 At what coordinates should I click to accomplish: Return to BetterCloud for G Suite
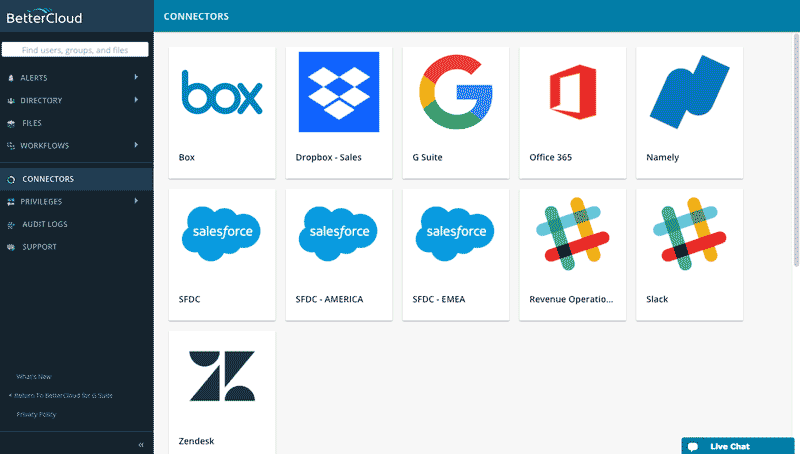[61, 395]
